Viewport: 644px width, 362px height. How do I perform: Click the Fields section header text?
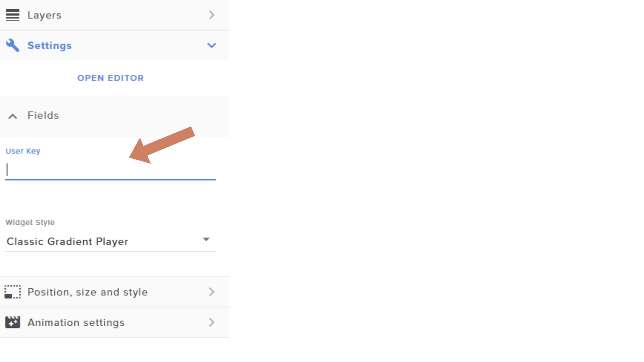43,115
